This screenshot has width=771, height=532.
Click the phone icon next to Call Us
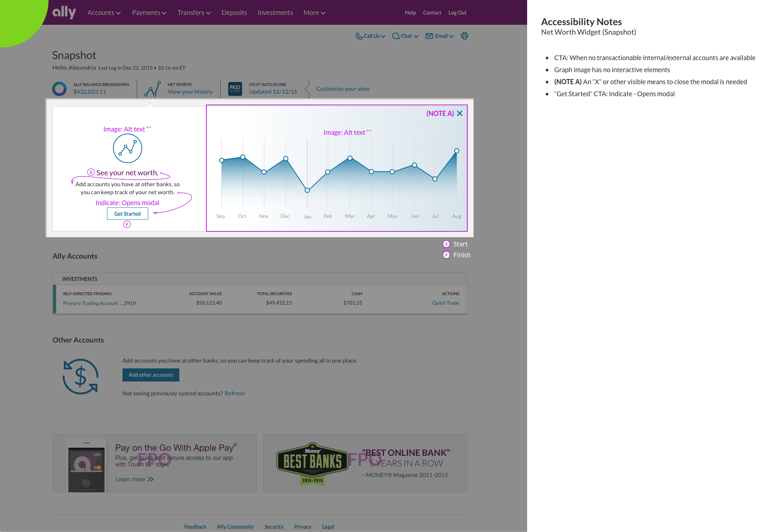360,36
